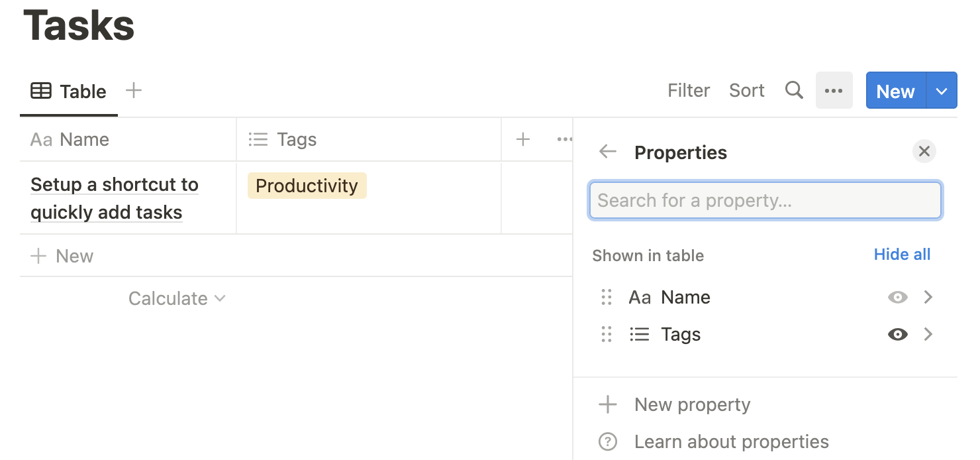
Task: Click Hide all link
Action: pyautogui.click(x=902, y=255)
